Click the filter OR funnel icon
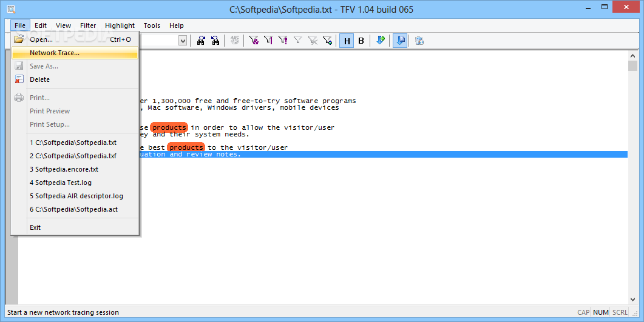Image resolution: width=644 pixels, height=322 pixels. click(x=268, y=40)
